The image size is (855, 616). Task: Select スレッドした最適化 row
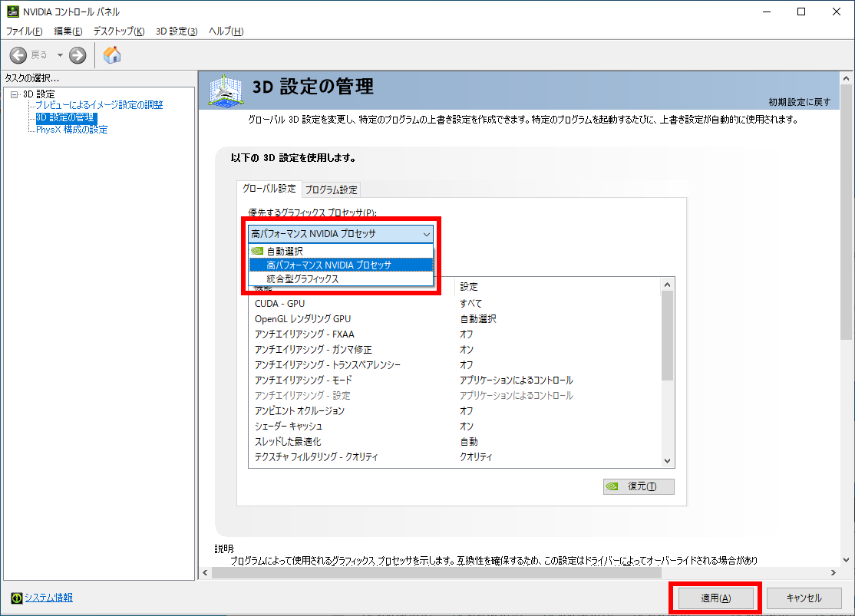(x=455, y=442)
